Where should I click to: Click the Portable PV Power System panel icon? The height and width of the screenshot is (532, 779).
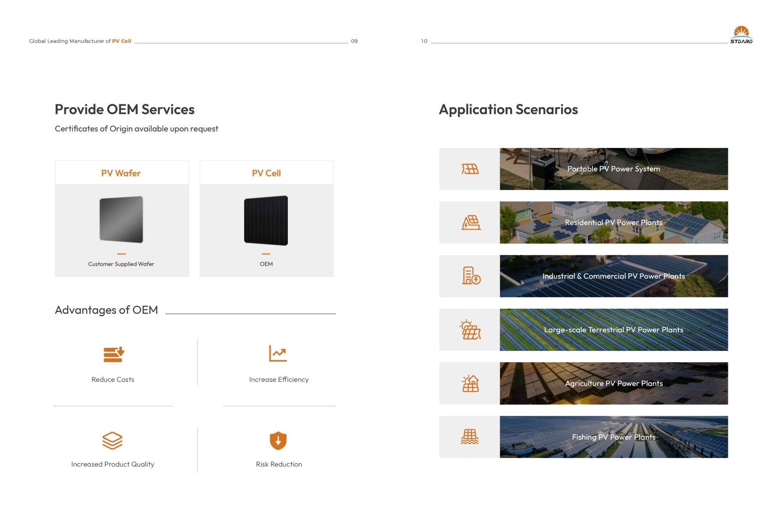[470, 169]
